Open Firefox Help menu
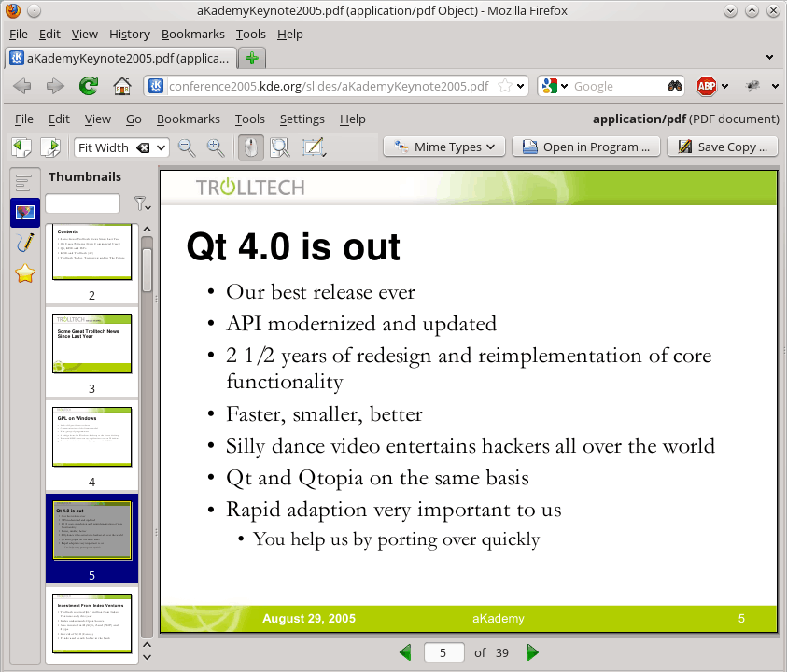Screen dimensions: 787x672 pyautogui.click(x=290, y=35)
